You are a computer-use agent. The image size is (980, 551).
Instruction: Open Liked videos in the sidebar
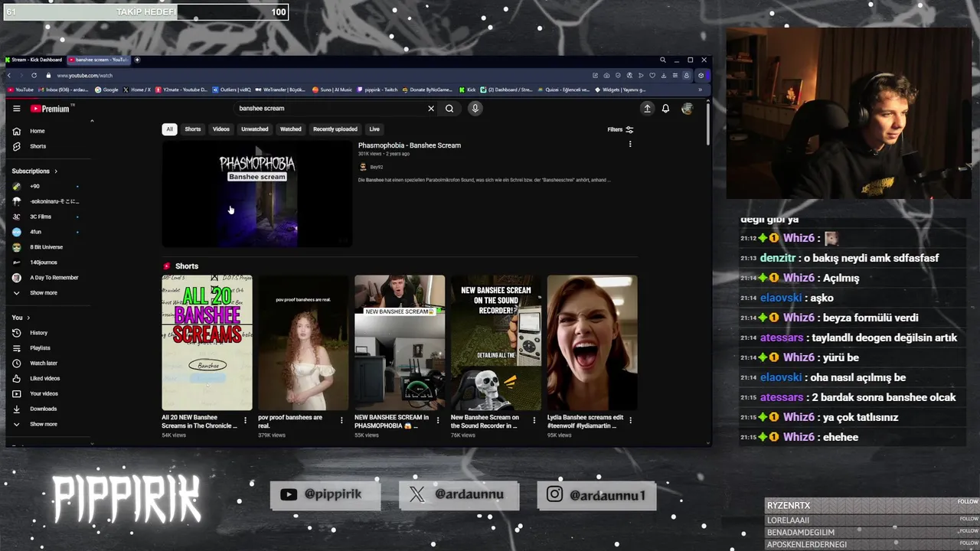click(46, 378)
